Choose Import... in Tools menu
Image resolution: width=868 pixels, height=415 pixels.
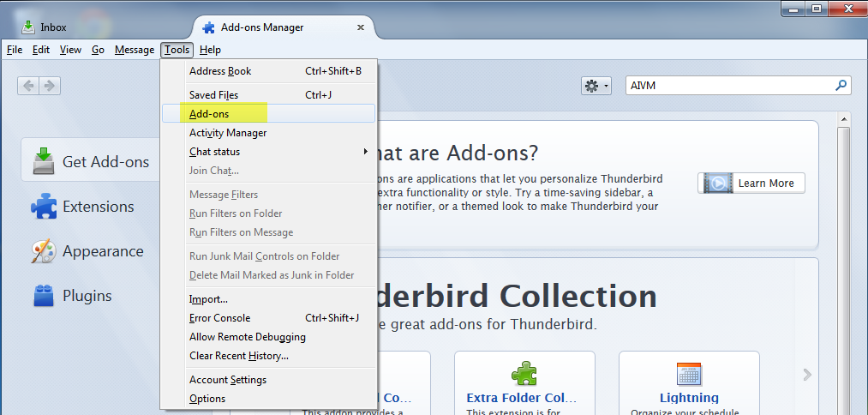[x=268, y=299]
